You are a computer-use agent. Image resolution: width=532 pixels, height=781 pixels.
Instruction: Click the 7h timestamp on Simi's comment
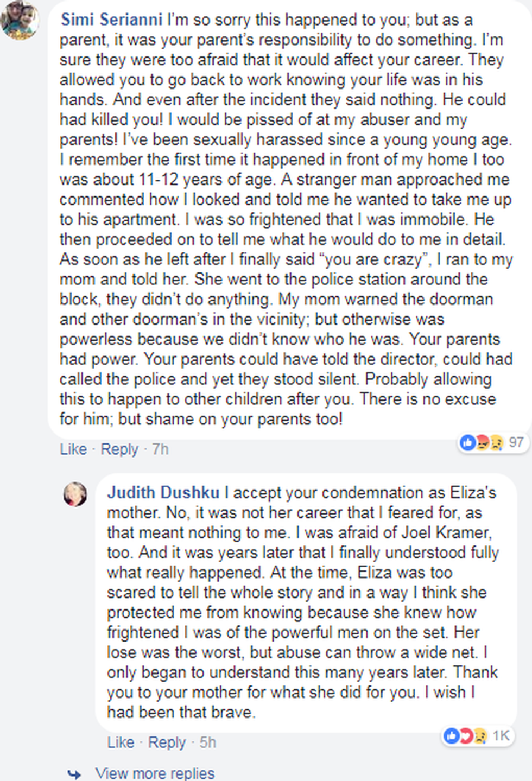pyautogui.click(x=160, y=449)
